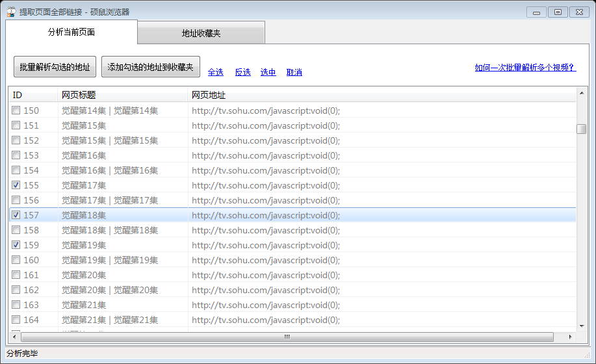Uncheck the highlighted row 157 checkbox
The height and width of the screenshot is (364, 596).
click(x=16, y=215)
